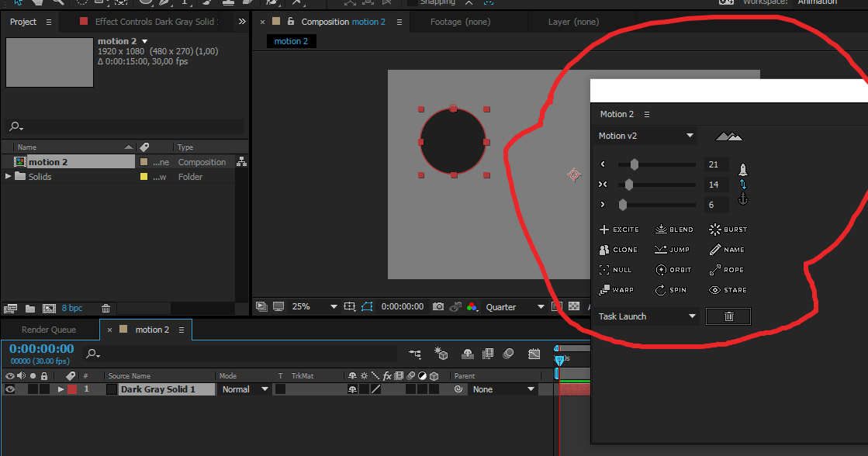
Task: Toggle motion blur for timeline
Action: [508, 354]
